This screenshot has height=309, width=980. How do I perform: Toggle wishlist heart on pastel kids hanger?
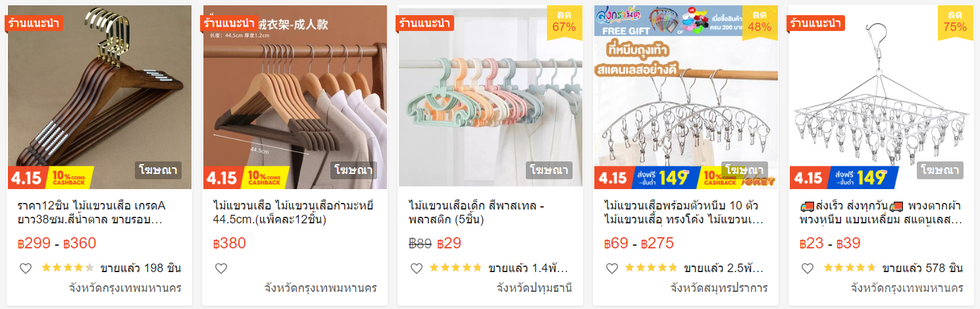[416, 268]
